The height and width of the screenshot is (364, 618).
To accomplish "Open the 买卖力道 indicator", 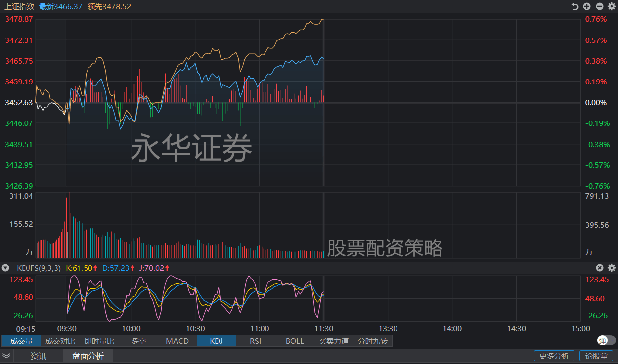I will coord(334,341).
